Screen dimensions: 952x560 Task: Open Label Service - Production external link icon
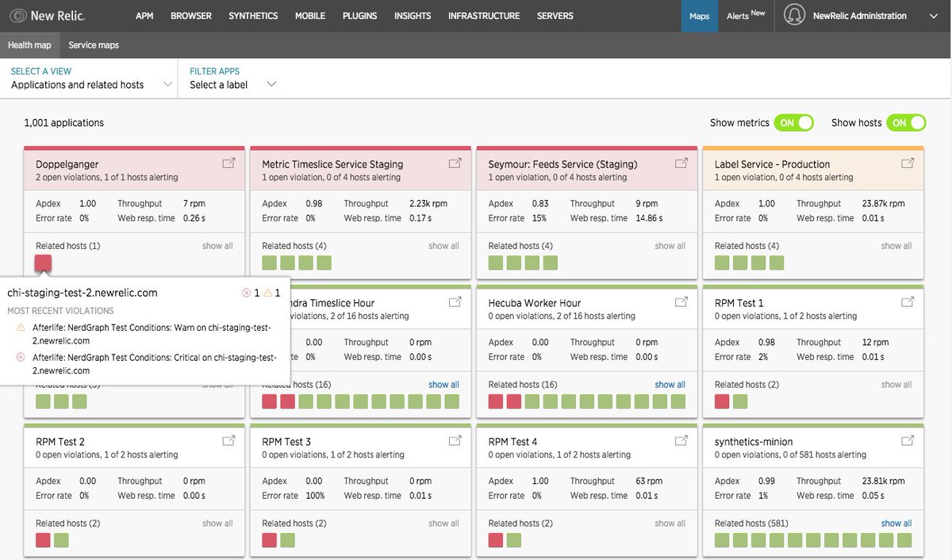tap(908, 163)
